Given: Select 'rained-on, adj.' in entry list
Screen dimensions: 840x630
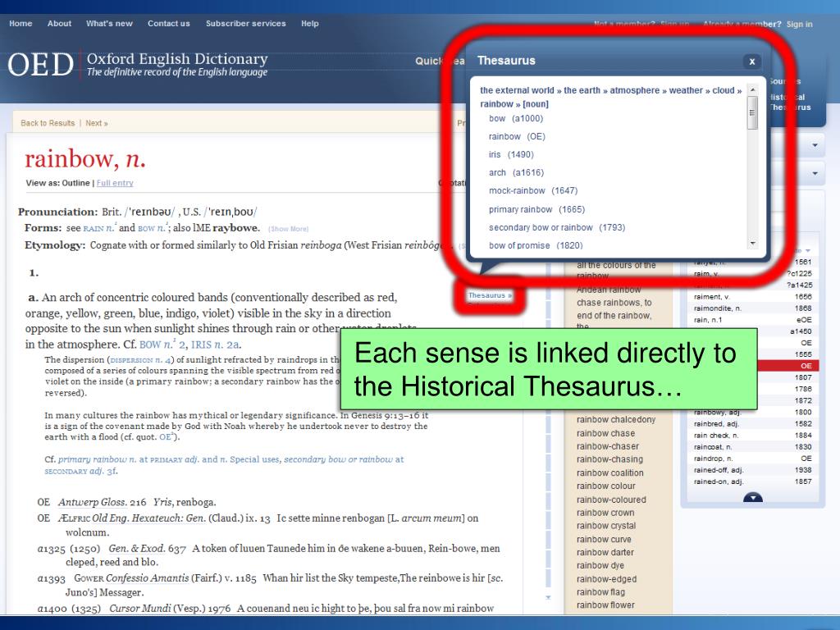Looking at the screenshot, I should tap(753, 482).
